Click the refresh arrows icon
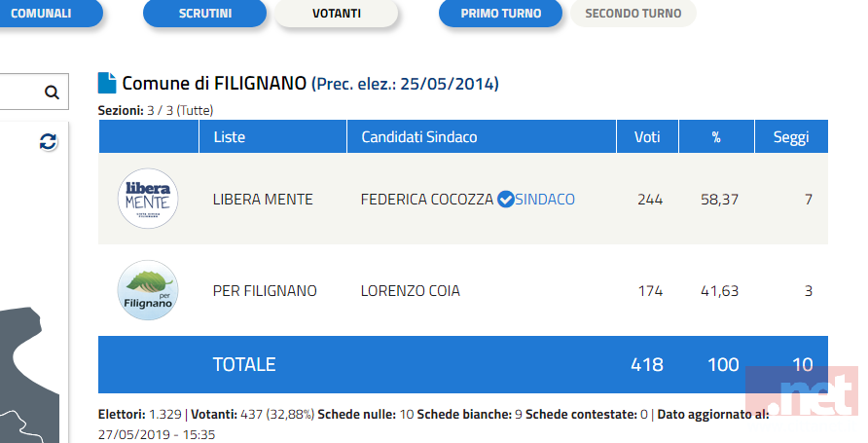868x443 pixels. [48, 142]
